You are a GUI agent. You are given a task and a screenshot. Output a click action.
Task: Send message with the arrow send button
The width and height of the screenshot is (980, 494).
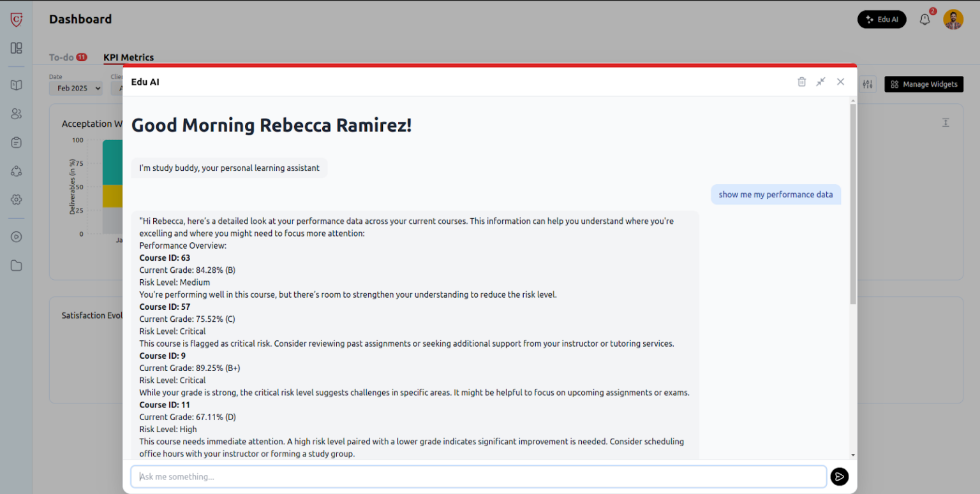pyautogui.click(x=839, y=477)
